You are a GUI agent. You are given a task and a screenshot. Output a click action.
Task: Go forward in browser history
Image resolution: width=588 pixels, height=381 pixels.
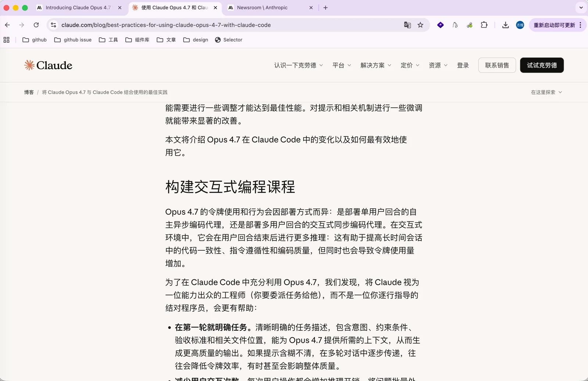pos(22,25)
